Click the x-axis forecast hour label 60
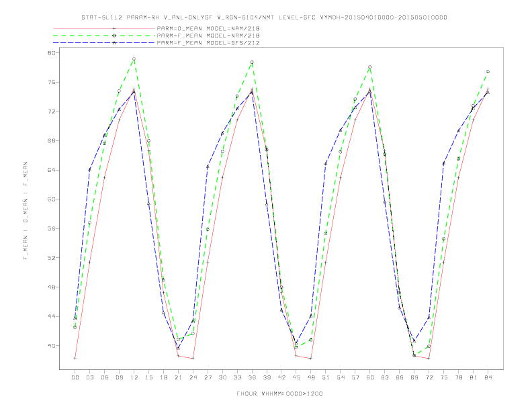This screenshot has height=411, width=532. pyautogui.click(x=370, y=377)
